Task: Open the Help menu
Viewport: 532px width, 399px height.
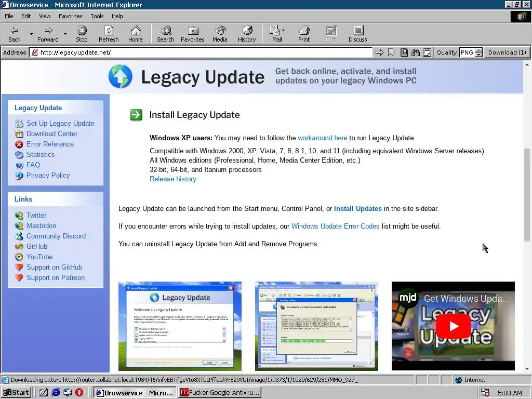Action: point(117,16)
